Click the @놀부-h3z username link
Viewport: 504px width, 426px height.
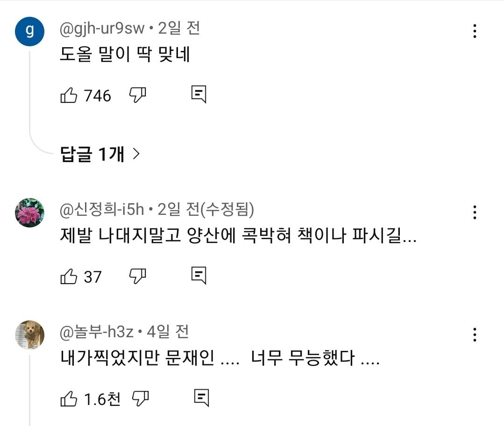[x=97, y=332]
